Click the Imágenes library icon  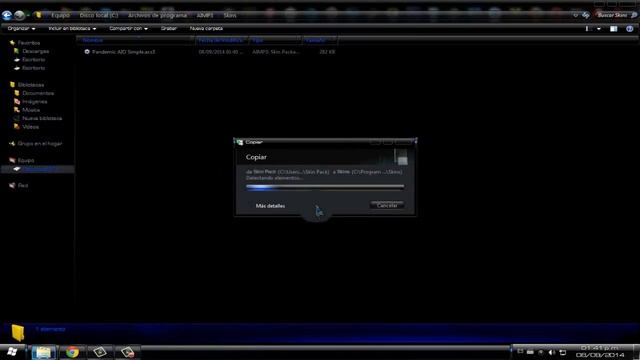pyautogui.click(x=17, y=101)
